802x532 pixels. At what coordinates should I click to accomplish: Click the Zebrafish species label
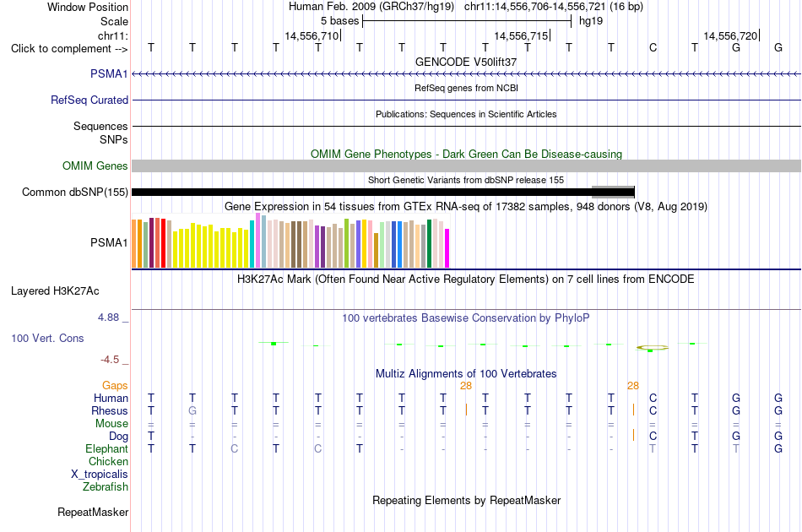click(x=106, y=486)
